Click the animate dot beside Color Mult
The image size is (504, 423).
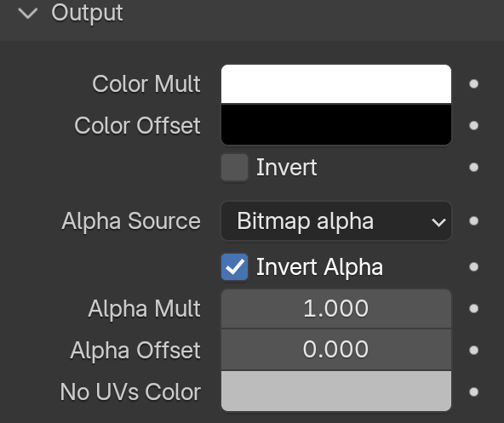[x=473, y=84]
